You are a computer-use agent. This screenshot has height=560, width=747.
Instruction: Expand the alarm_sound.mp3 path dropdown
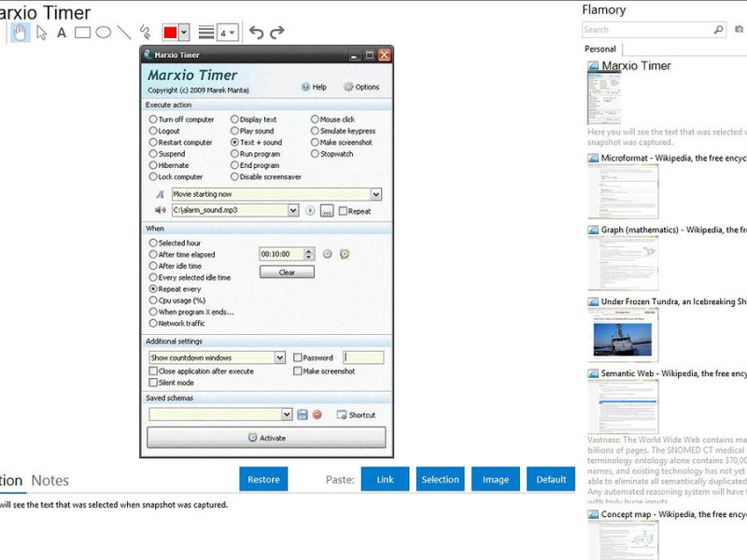[x=293, y=210]
